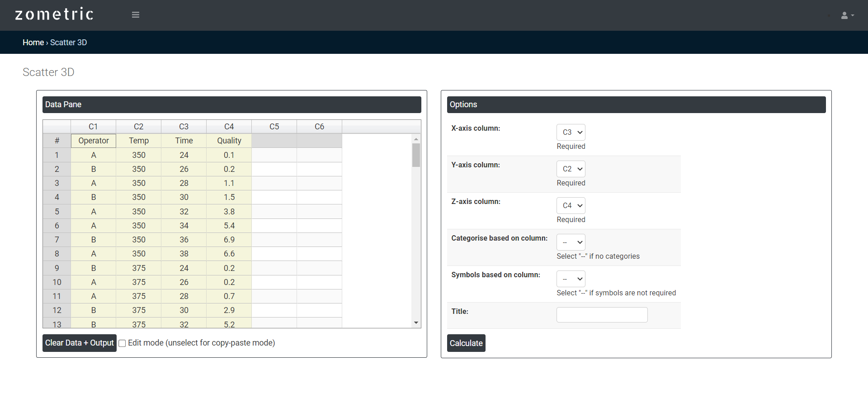
Task: Open Categorise based on column dropdown
Action: coord(571,242)
